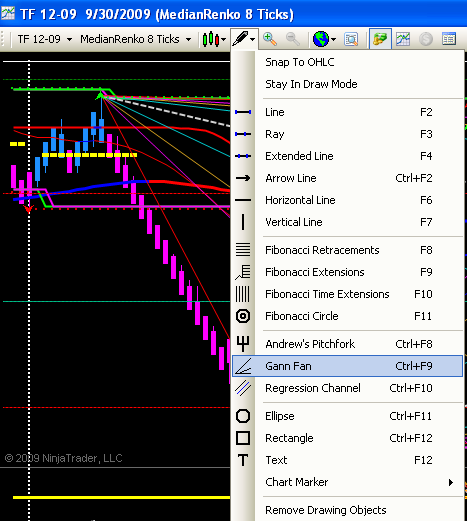The image size is (467, 521).
Task: Click the Fibonacci Time Extensions icon
Action: point(243,294)
